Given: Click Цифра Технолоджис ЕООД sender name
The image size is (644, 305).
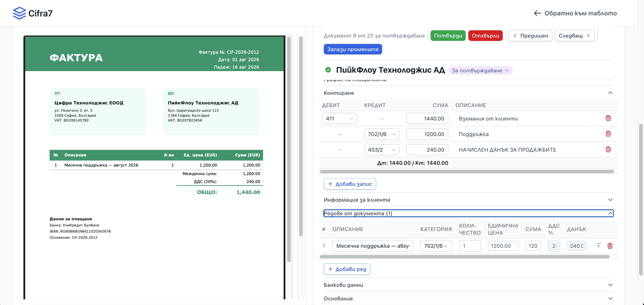Looking at the screenshot, I should (89, 103).
